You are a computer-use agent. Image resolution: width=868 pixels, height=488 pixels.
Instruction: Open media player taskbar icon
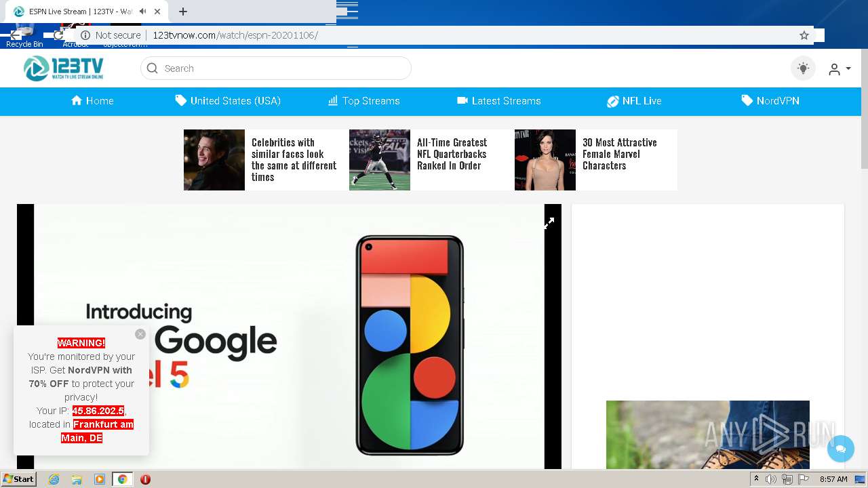click(x=100, y=479)
